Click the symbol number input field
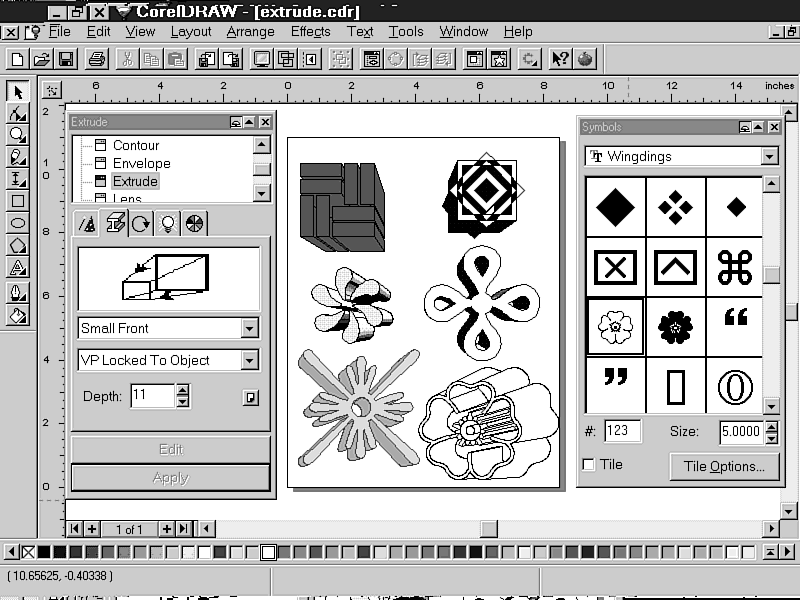This screenshot has height=600, width=800. 623,431
